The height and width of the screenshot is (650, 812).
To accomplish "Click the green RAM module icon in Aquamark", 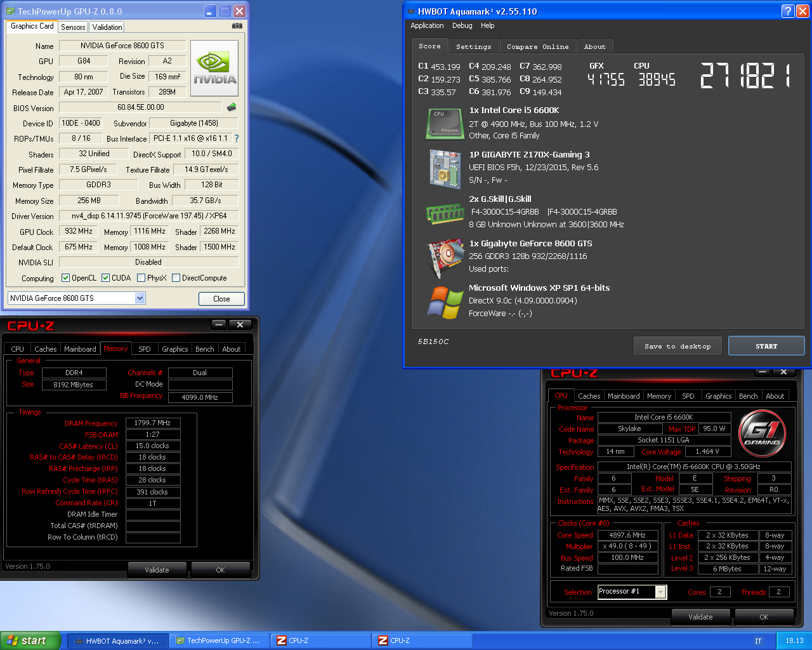I will point(445,214).
